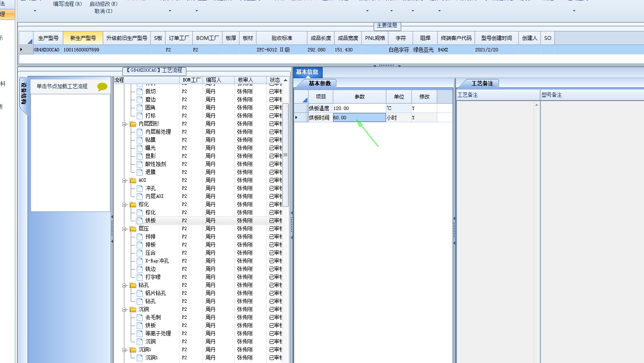Click the document icon beside 铝片钻孔
This screenshot has width=644, height=363.
(140, 293)
